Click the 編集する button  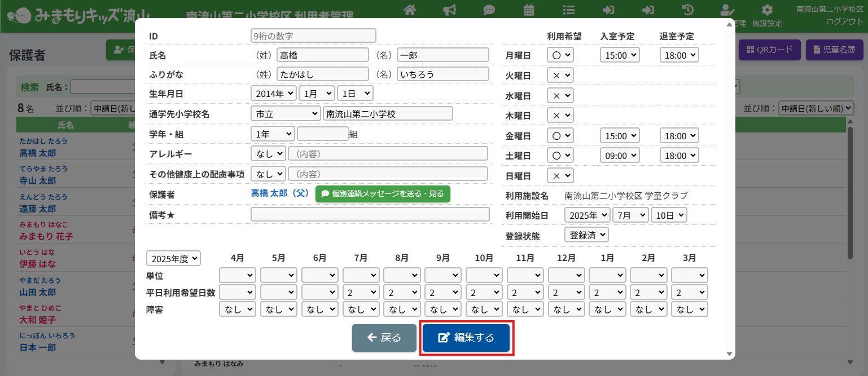466,338
